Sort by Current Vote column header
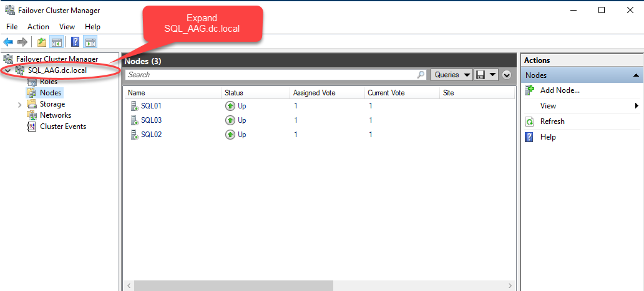Image resolution: width=644 pixels, height=291 pixels. [402, 93]
